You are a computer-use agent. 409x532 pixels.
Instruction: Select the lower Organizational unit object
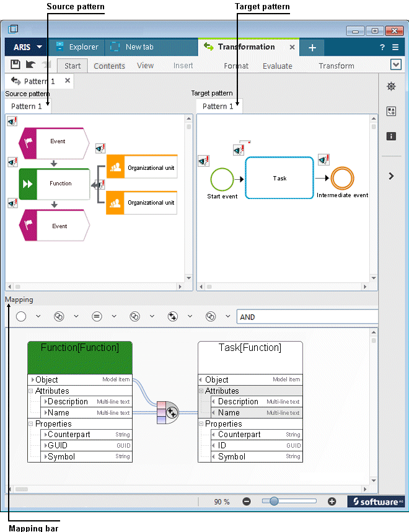(142, 203)
